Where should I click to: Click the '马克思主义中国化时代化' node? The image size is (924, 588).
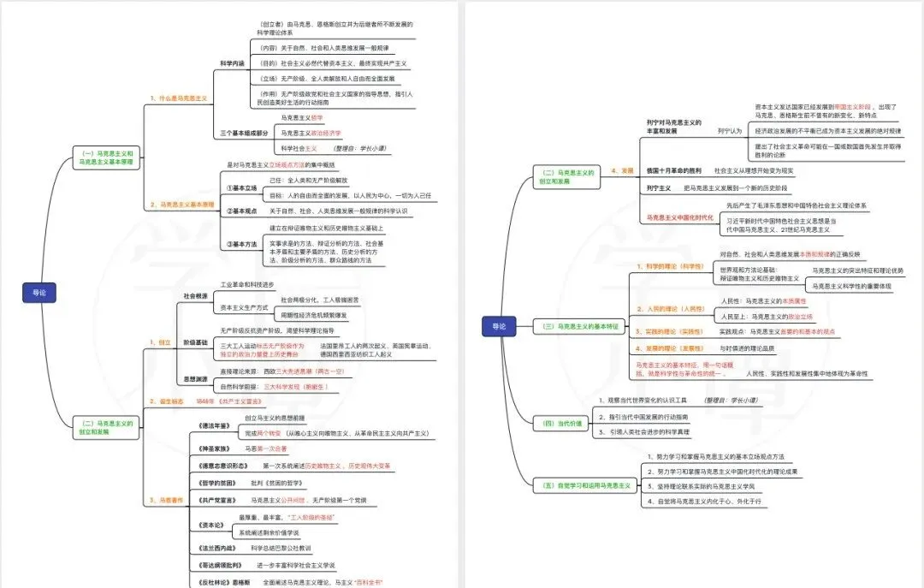coord(679,217)
